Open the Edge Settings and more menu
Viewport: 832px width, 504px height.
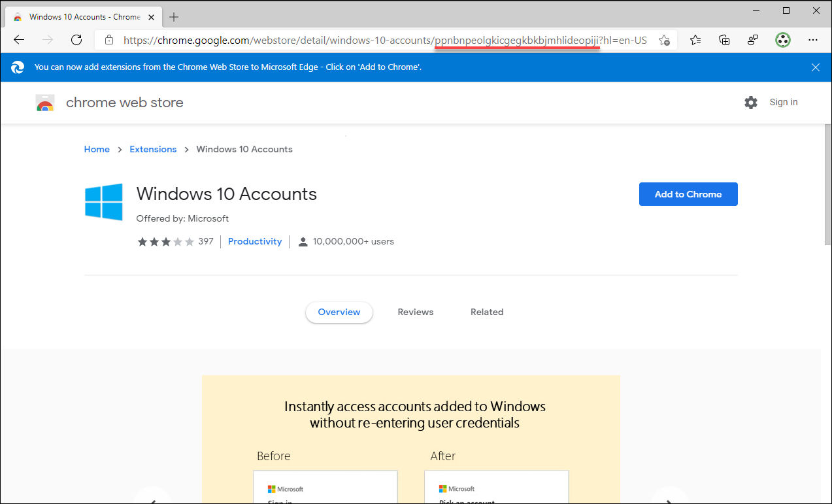coord(813,40)
